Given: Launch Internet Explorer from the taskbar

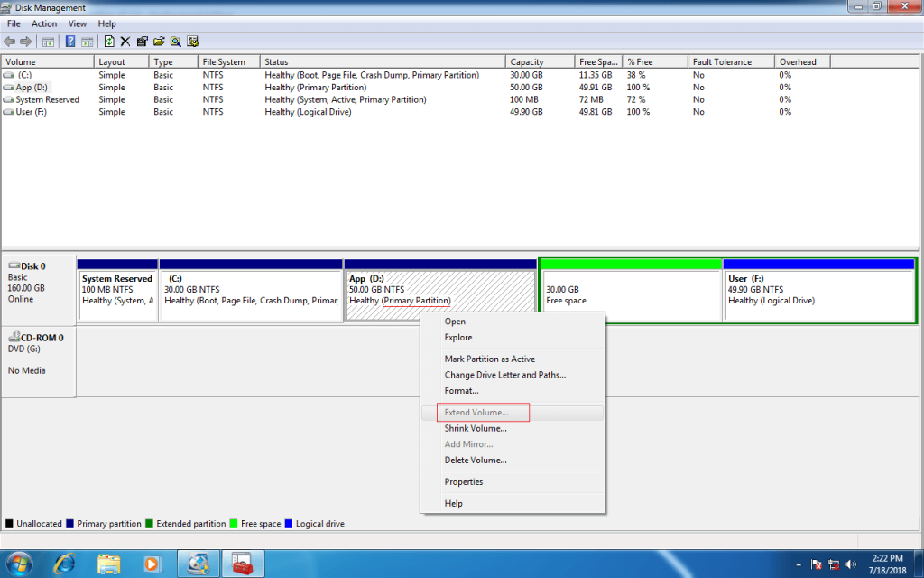Looking at the screenshot, I should tap(64, 563).
